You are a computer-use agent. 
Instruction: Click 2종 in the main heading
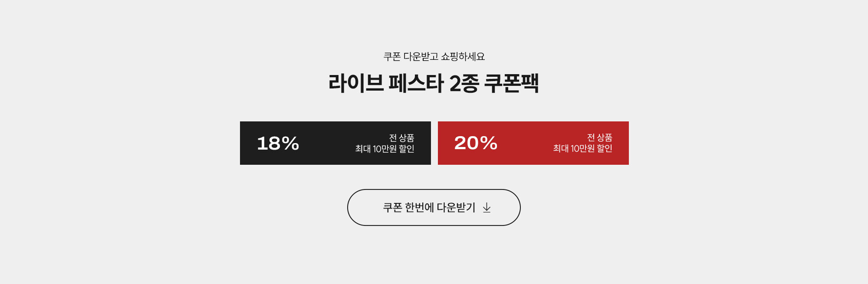pyautogui.click(x=464, y=83)
